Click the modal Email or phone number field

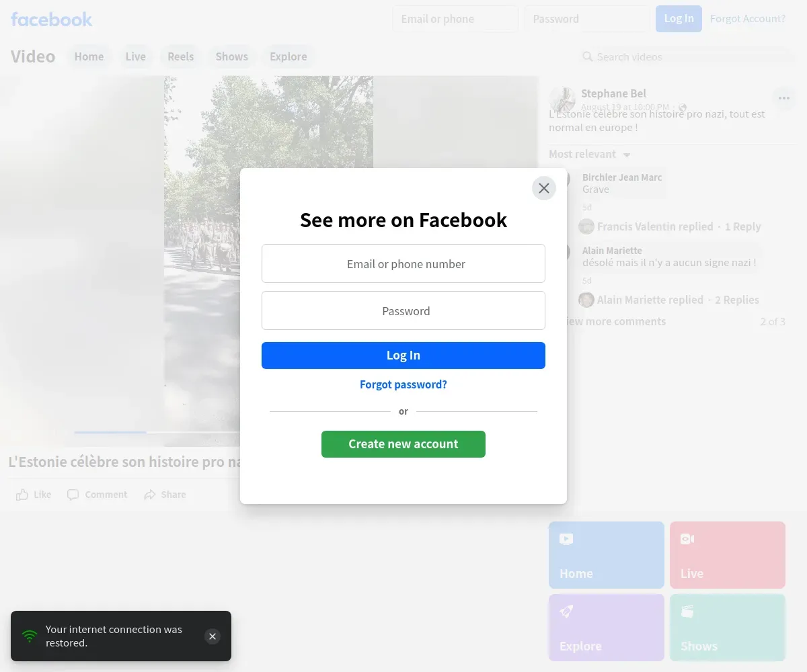(403, 263)
